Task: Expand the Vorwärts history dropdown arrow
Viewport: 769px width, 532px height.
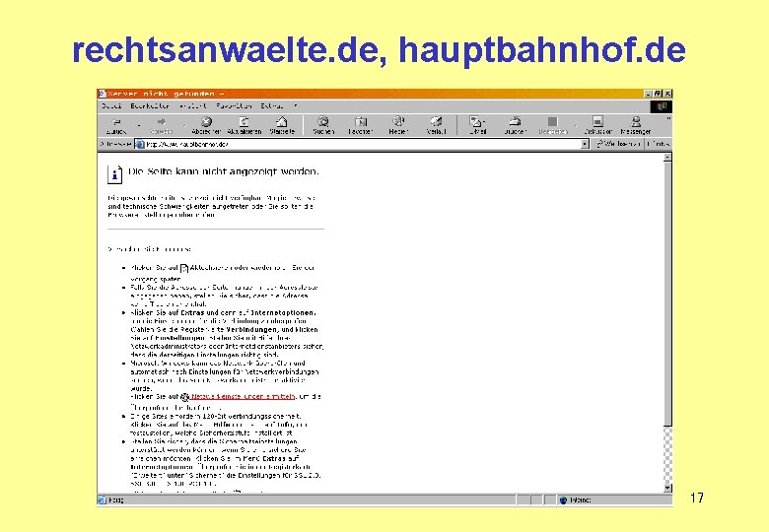Action: [184, 125]
